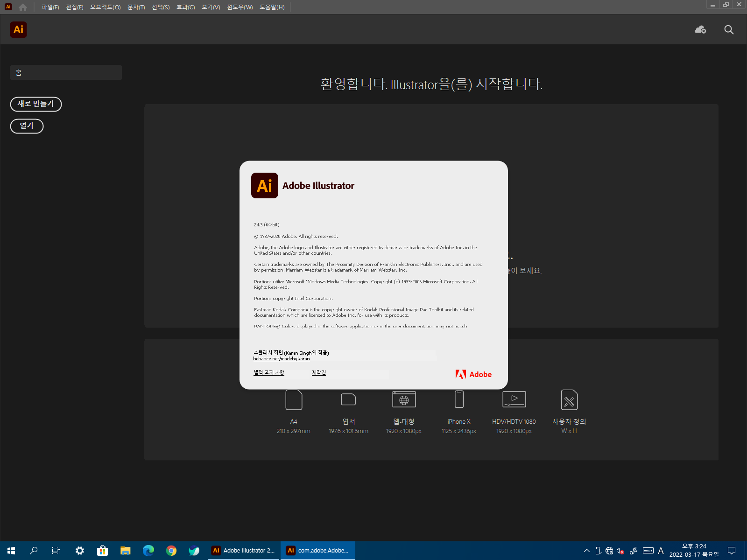Open the 효과(C) menu
Screen dimensions: 747x560
coord(186,7)
